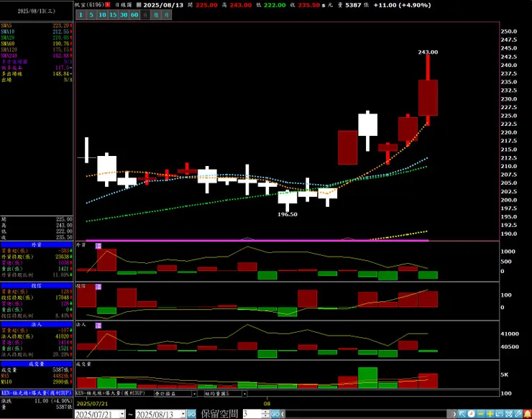Select the monthly (月) chart period

(167, 15)
